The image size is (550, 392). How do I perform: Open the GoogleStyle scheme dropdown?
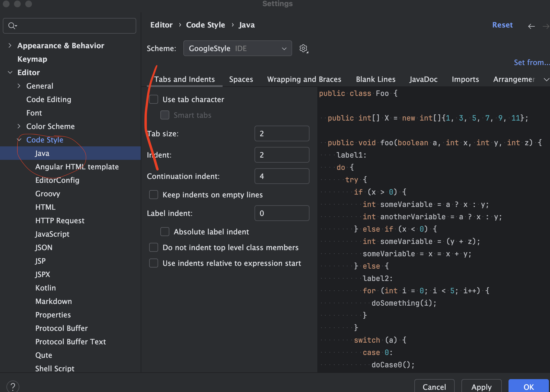237,48
